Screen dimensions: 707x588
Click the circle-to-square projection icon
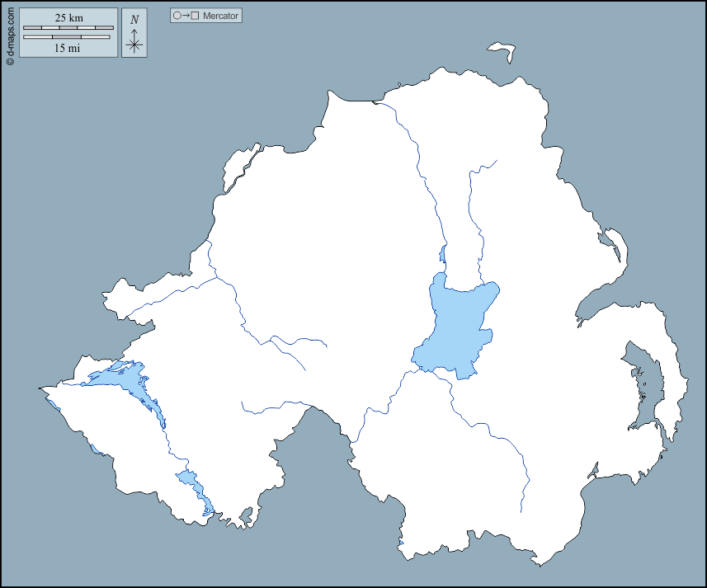pos(186,16)
